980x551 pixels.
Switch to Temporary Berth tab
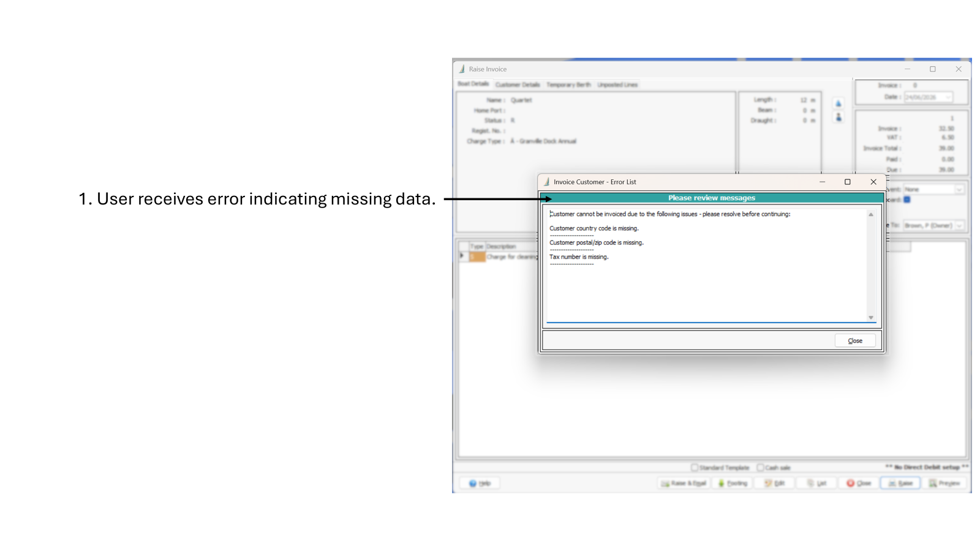[x=568, y=84]
